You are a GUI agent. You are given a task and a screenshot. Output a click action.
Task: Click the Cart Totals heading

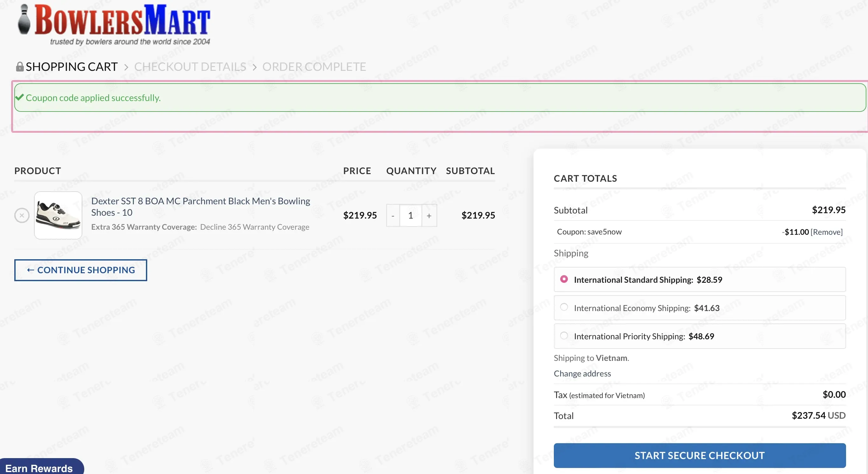(x=585, y=179)
